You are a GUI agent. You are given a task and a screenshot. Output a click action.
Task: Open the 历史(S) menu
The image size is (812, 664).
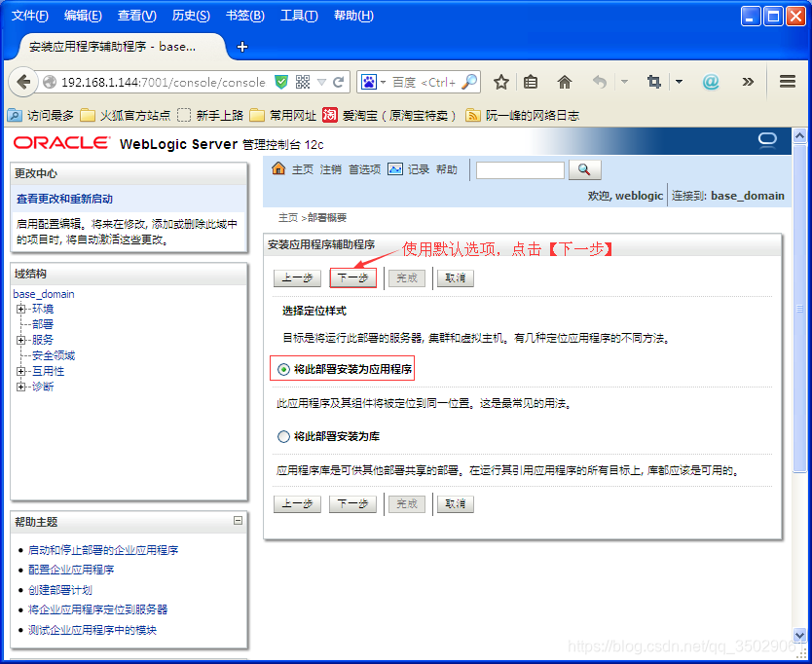[191, 16]
